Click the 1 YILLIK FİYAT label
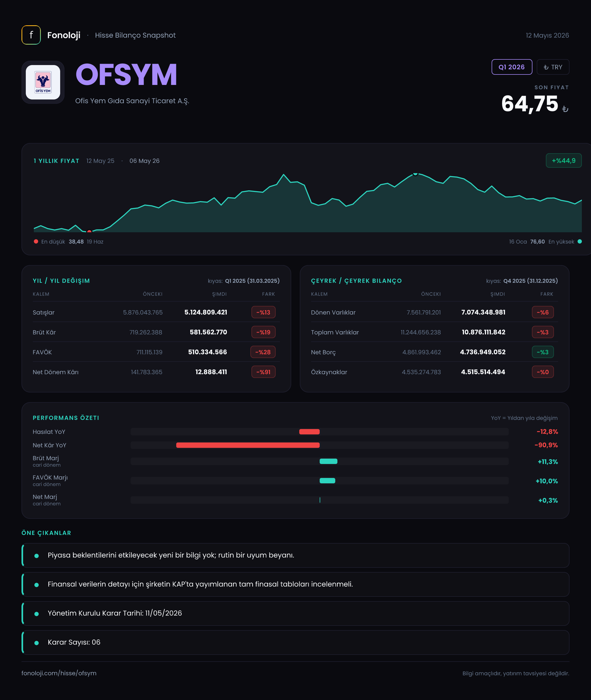 point(56,161)
